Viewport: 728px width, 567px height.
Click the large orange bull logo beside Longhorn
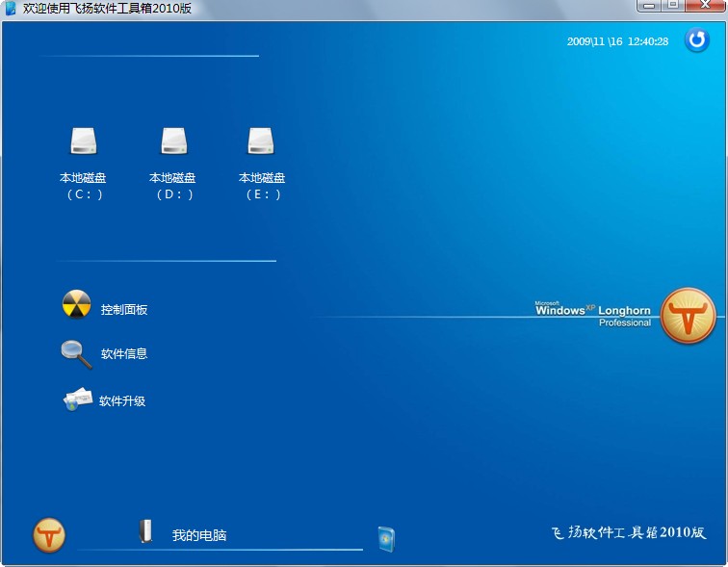688,316
